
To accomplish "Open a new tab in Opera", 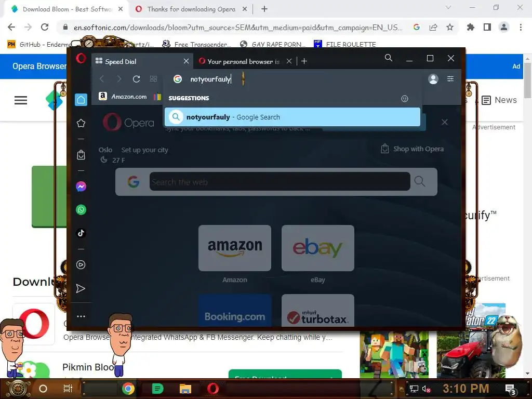I will click(x=304, y=61).
